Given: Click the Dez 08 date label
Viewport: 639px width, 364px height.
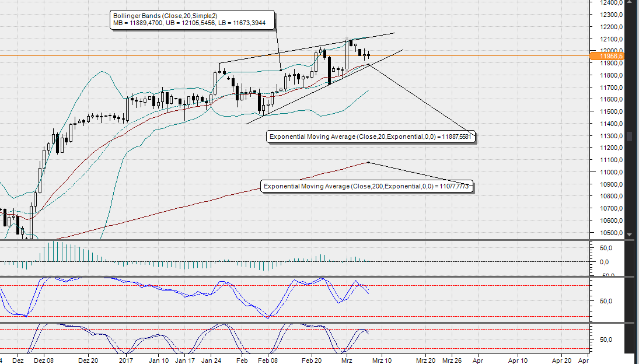Looking at the screenshot, I should click(44, 360).
